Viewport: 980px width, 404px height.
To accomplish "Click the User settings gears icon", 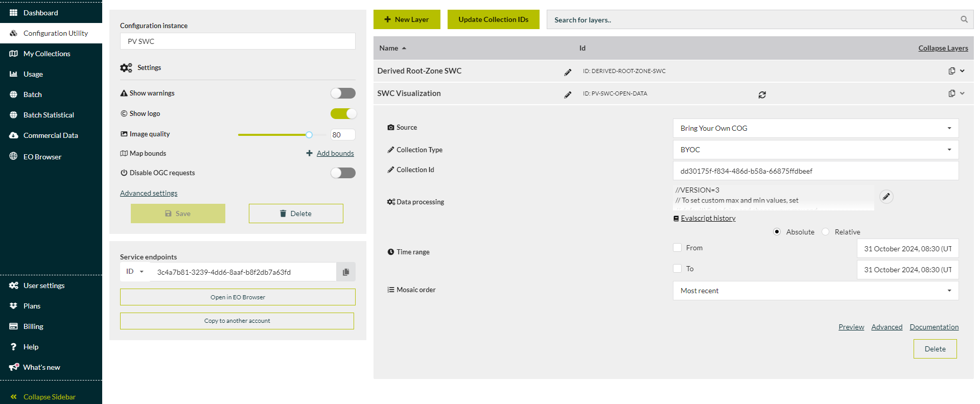I will point(14,286).
